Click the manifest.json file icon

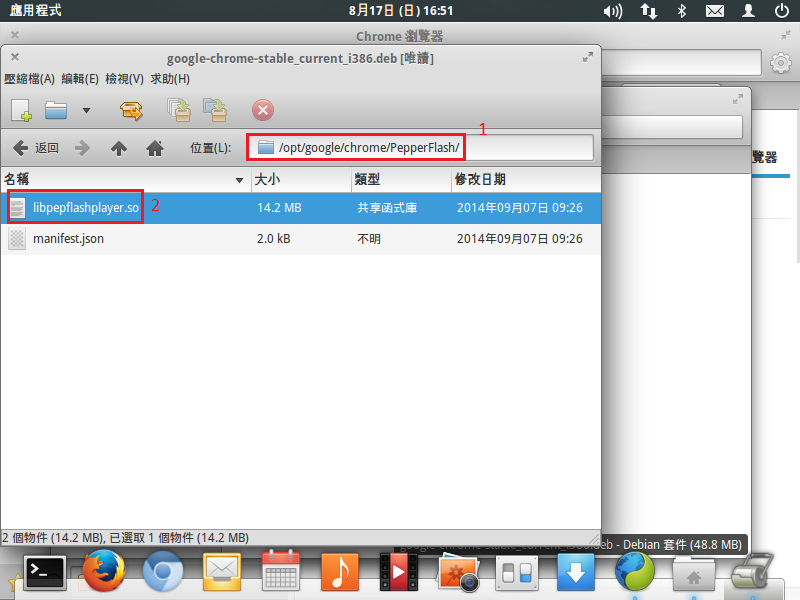pos(17,239)
